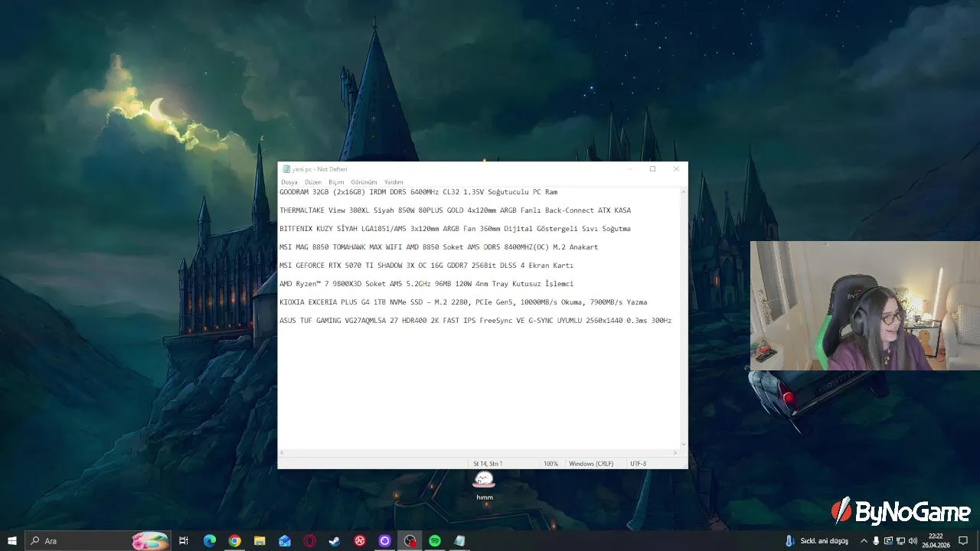Viewport: 980px width, 551px height.
Task: Open the purple circle app on taskbar
Action: (x=384, y=541)
